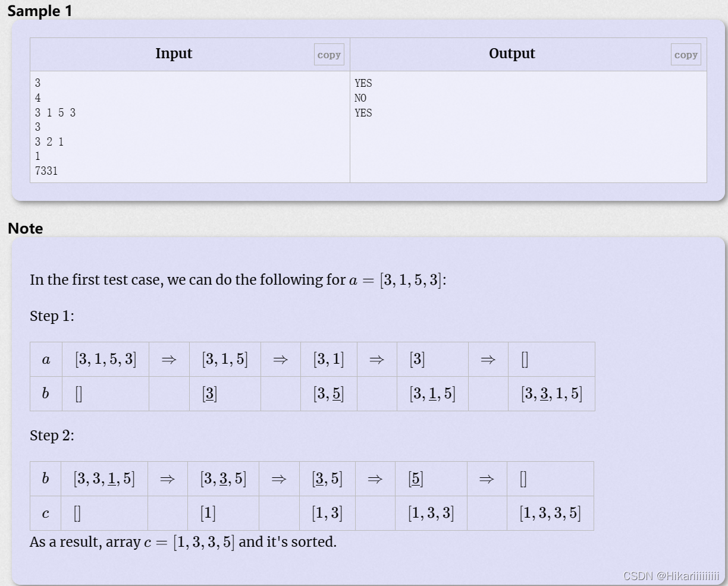Viewport: 728px width, 586px height.
Task: Click the arrow before the empty array in Step 2
Action: pyautogui.click(x=487, y=478)
